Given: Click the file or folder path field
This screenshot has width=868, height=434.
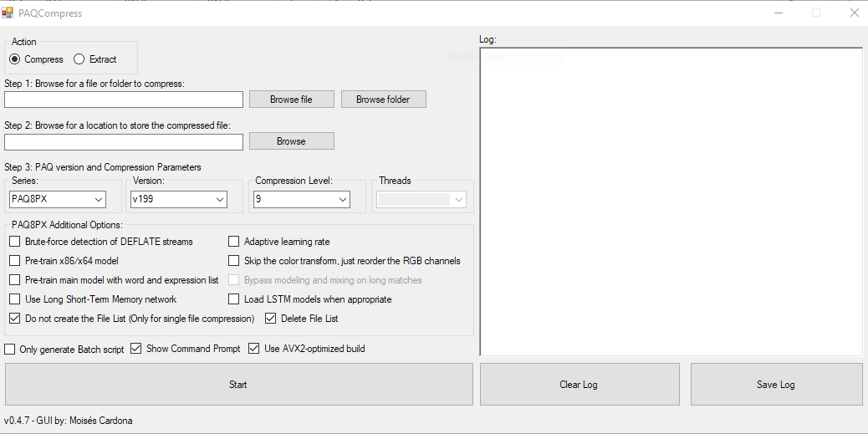Looking at the screenshot, I should pyautogui.click(x=124, y=100).
